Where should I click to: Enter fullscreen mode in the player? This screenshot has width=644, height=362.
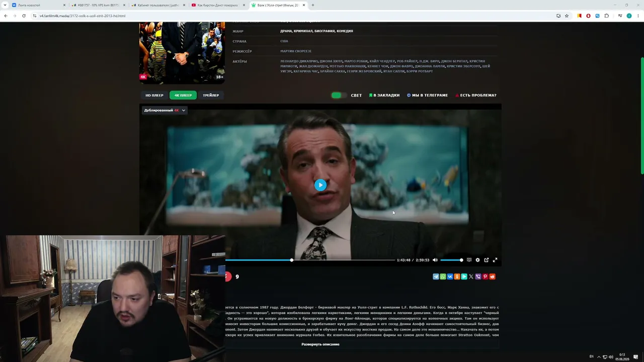[495, 260]
